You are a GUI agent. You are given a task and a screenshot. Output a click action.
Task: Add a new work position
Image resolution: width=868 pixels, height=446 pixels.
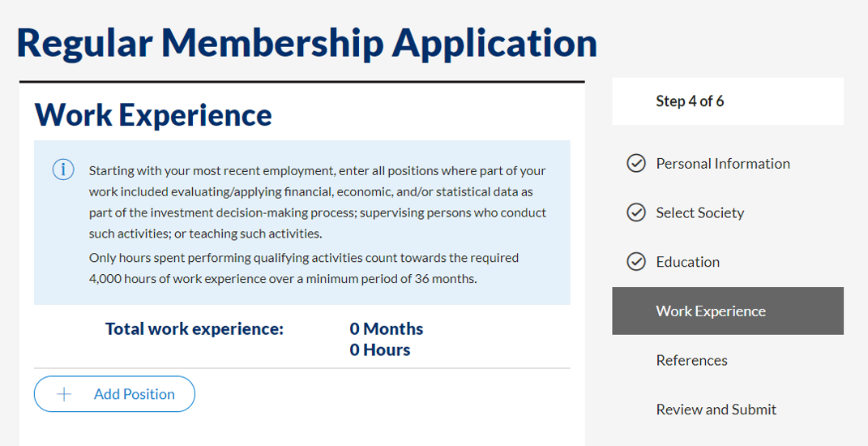pyautogui.click(x=114, y=394)
